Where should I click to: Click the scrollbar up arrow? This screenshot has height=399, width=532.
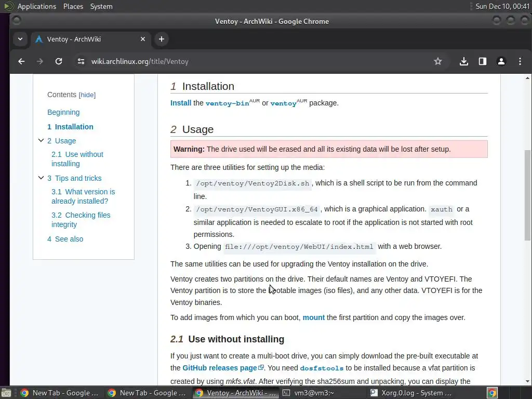click(527, 78)
